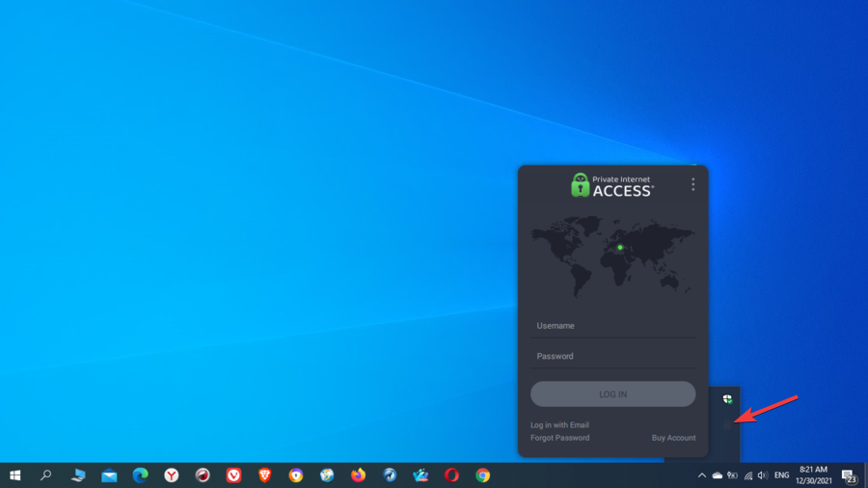Open the PIA three-dot options menu
The width and height of the screenshot is (868, 488).
pyautogui.click(x=692, y=184)
